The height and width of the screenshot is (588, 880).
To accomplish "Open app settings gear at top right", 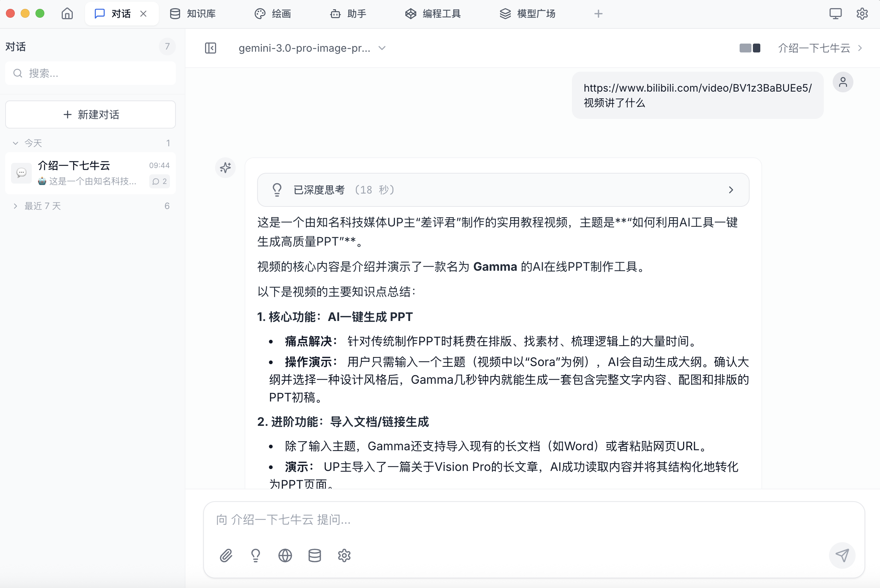I will click(862, 14).
